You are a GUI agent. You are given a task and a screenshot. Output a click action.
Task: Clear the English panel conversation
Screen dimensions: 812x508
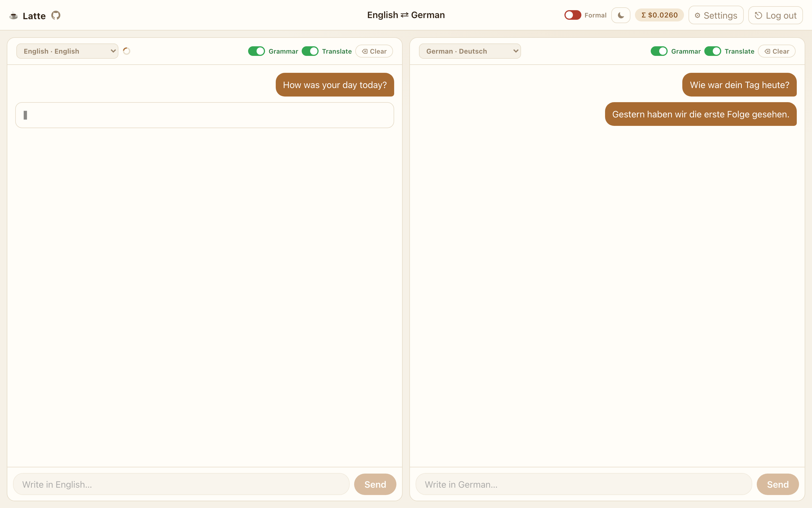coord(374,51)
